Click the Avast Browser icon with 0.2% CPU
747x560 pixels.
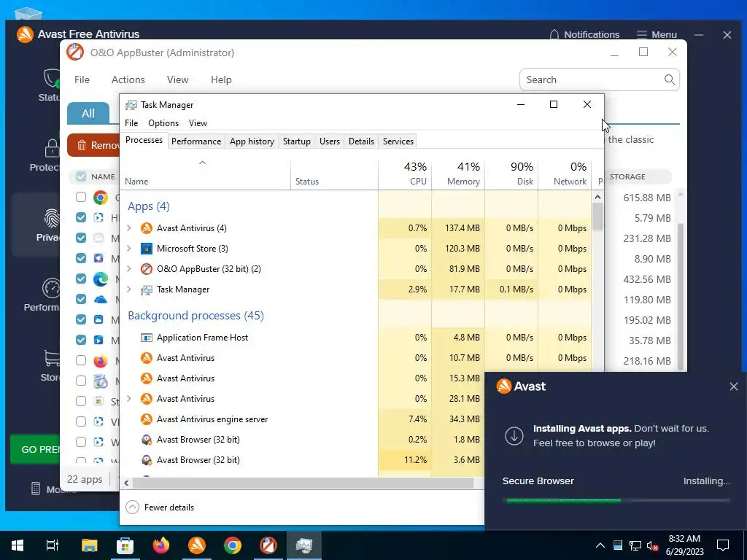146,440
